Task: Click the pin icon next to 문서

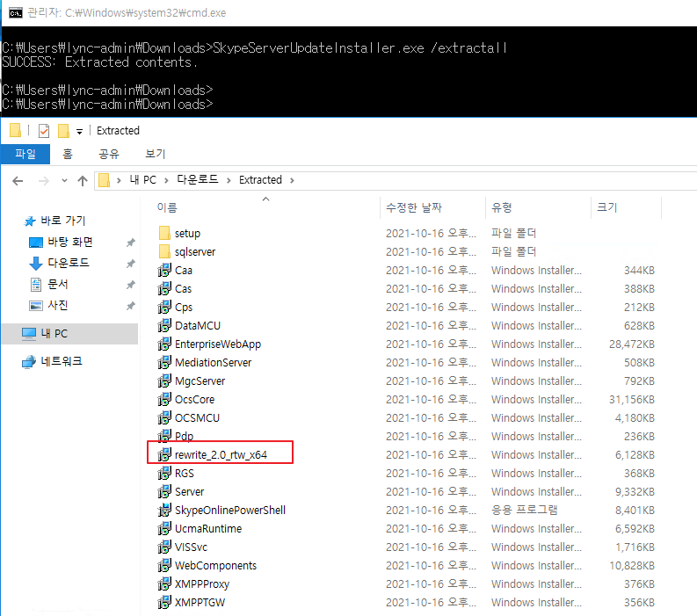Action: 131,285
